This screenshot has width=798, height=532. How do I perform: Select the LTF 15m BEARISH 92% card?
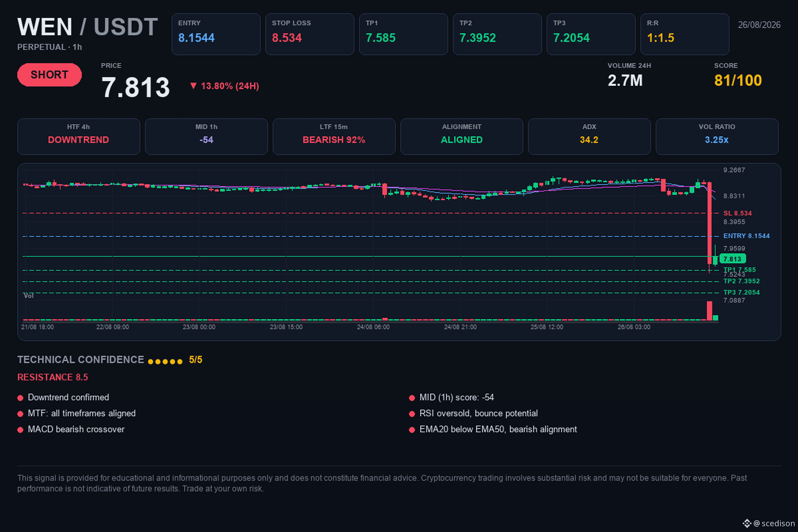pos(334,136)
